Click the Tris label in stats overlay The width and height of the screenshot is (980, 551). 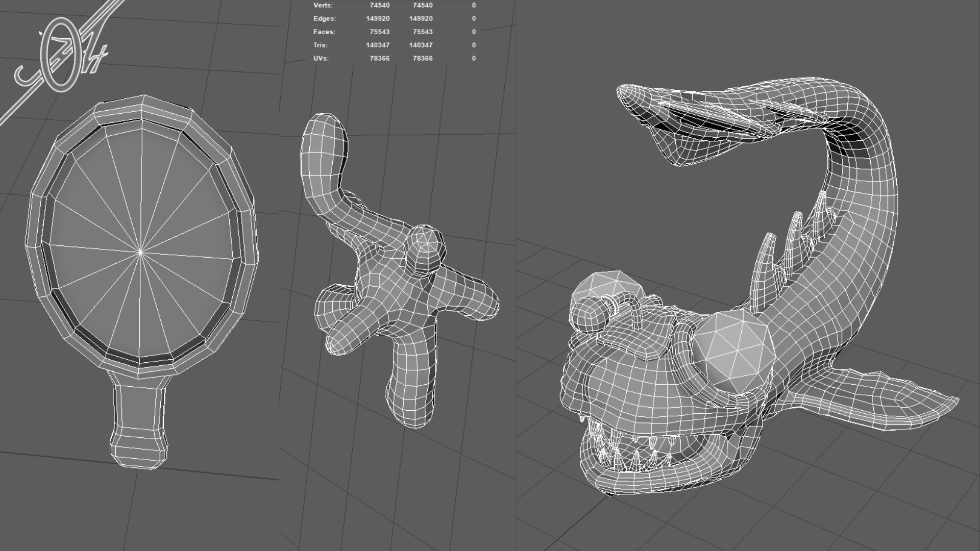pos(321,45)
